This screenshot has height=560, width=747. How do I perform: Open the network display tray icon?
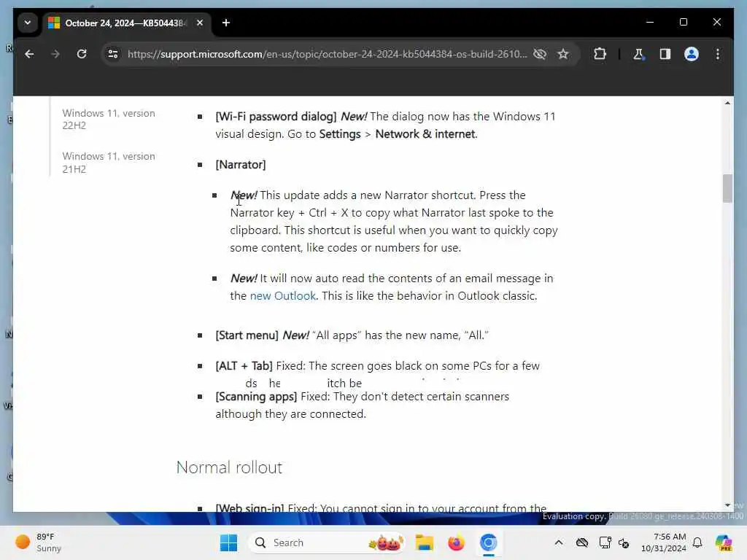[605, 542]
